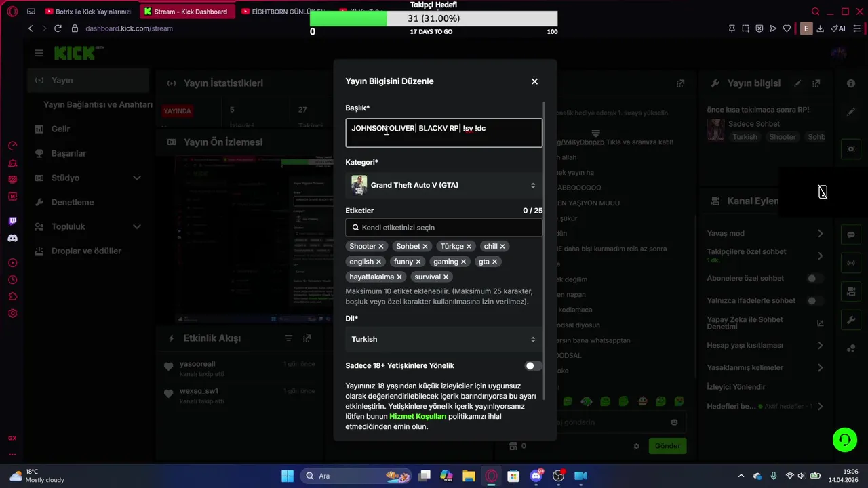868x488 pixels.
Task: Remove the Türkçe tag
Action: click(x=469, y=247)
